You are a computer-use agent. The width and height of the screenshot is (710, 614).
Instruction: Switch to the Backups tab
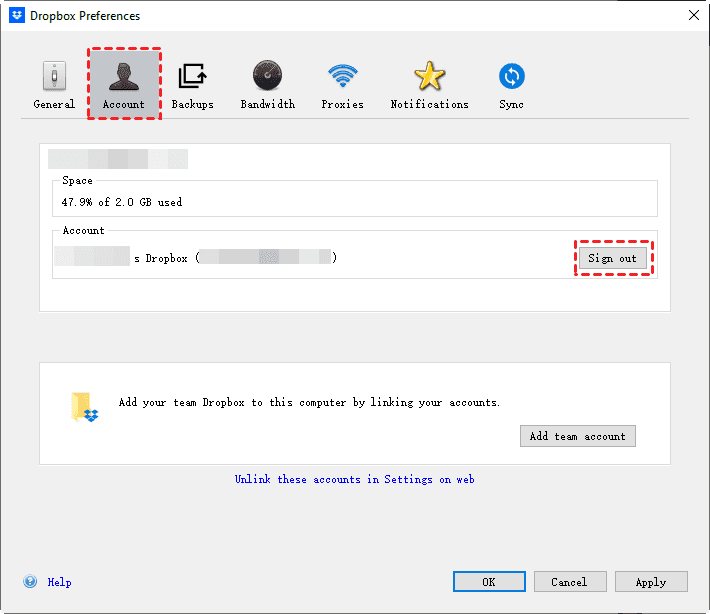click(192, 85)
